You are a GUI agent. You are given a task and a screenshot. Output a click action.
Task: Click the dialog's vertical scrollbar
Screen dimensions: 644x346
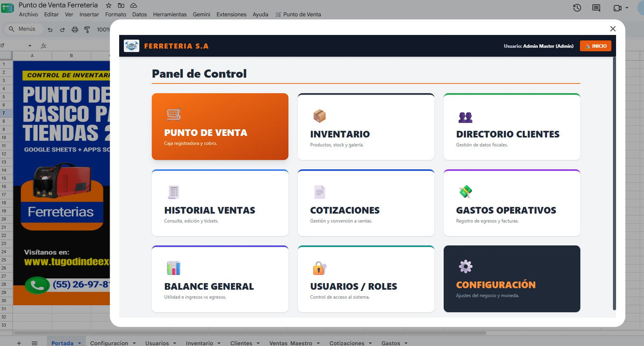click(x=614, y=183)
